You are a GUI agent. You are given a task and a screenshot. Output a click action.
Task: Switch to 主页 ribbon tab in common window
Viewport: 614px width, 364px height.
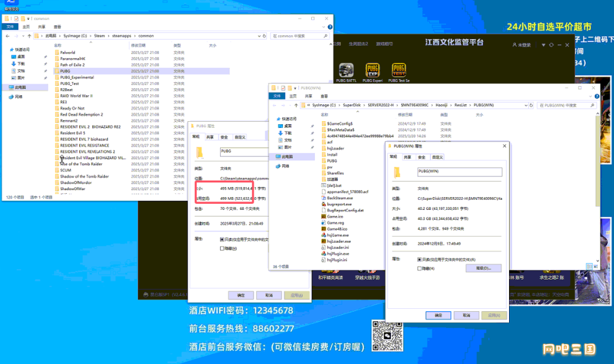coord(26,27)
